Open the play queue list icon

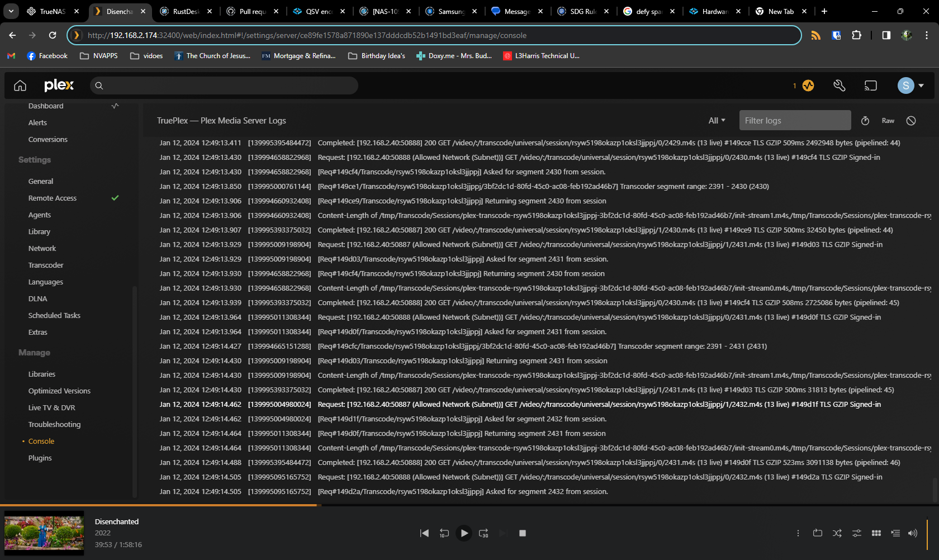coord(895,533)
